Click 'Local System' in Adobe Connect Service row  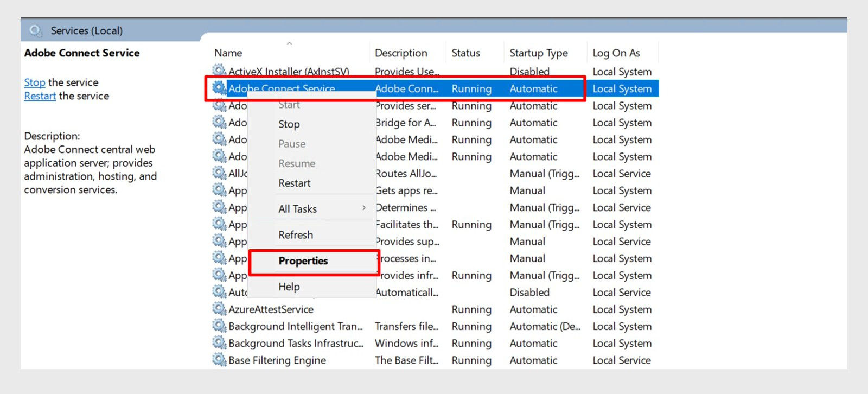coord(622,89)
